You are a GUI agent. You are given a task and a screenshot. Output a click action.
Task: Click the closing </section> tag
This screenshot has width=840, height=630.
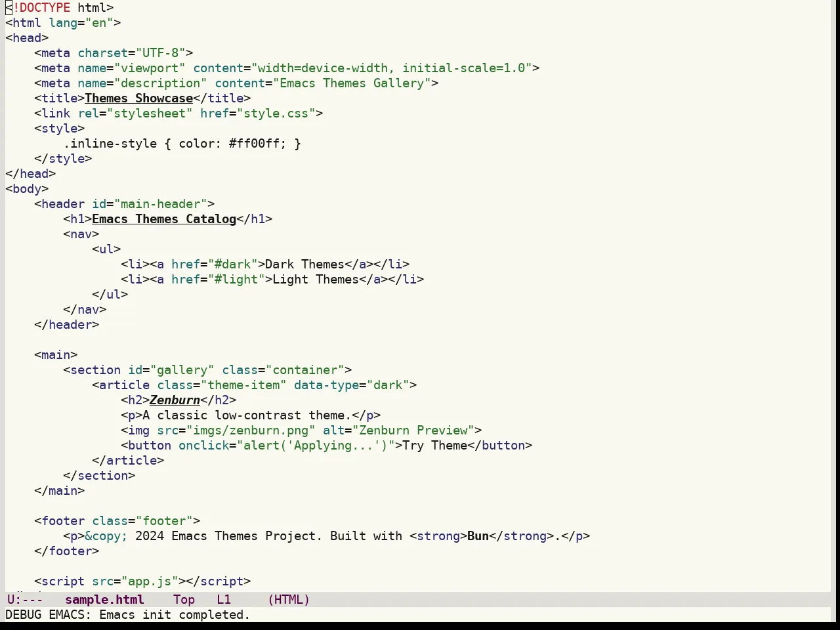click(x=99, y=476)
